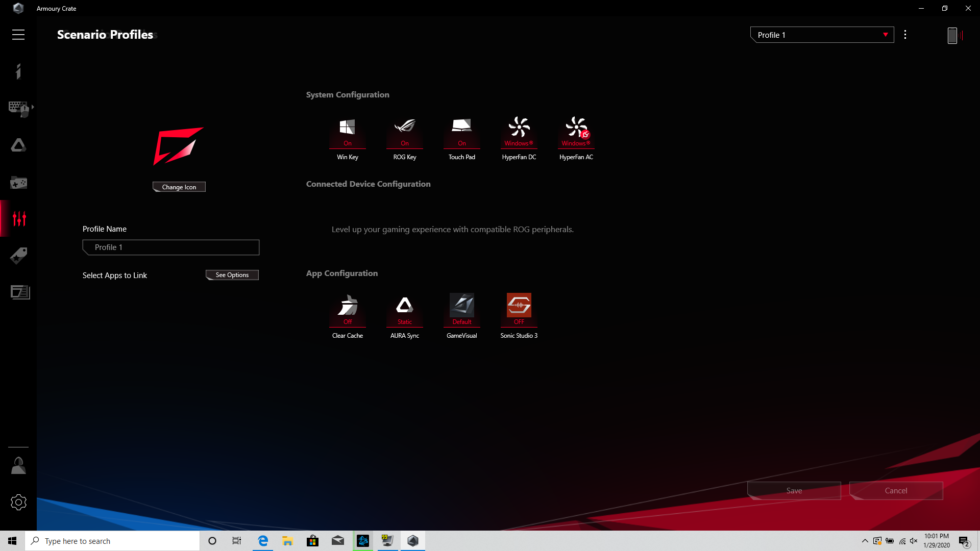Toggle the Touch Pad setting
The image size is (980, 551).
(x=462, y=138)
